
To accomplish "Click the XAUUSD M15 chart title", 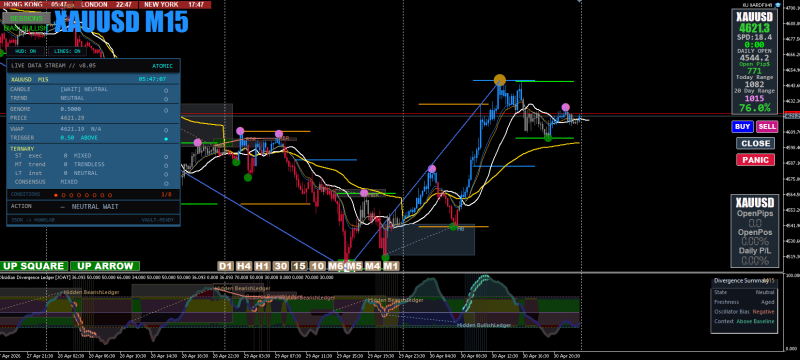I will [121, 22].
